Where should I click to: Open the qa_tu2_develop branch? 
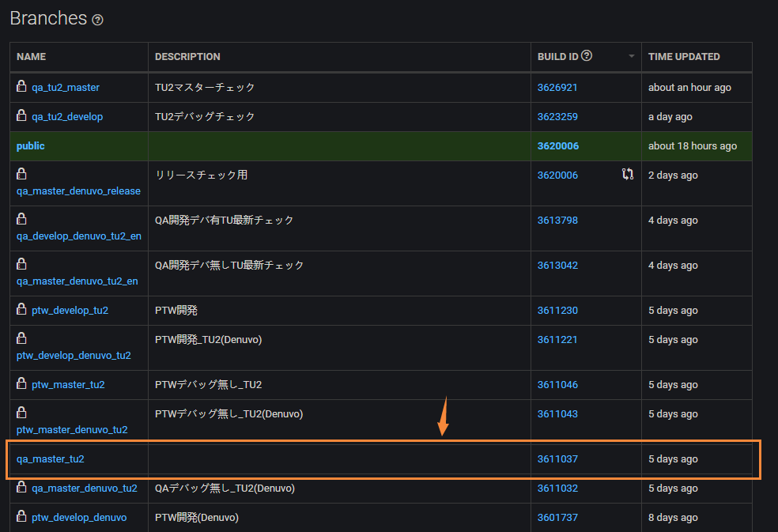(x=67, y=117)
